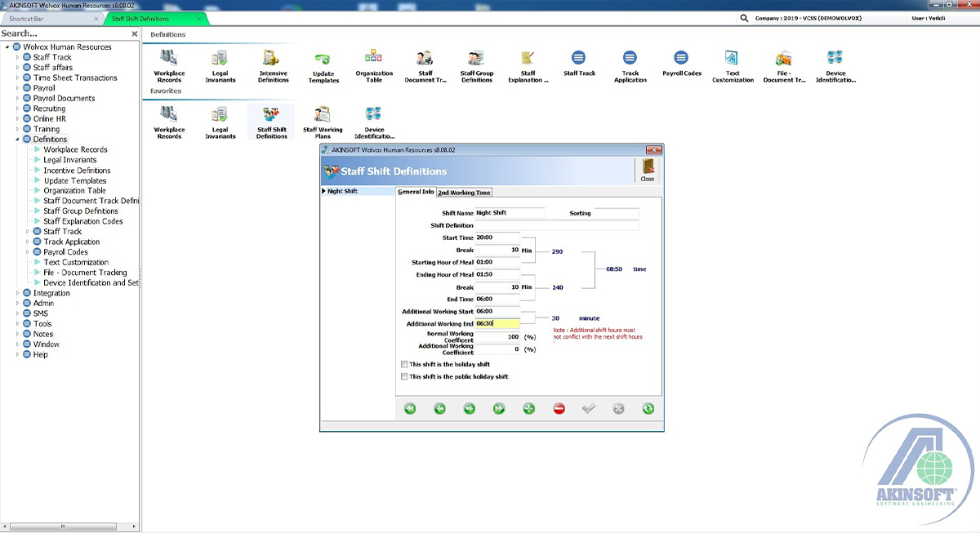Image resolution: width=980 pixels, height=533 pixels.
Task: Go to last shift record
Action: coord(499,408)
